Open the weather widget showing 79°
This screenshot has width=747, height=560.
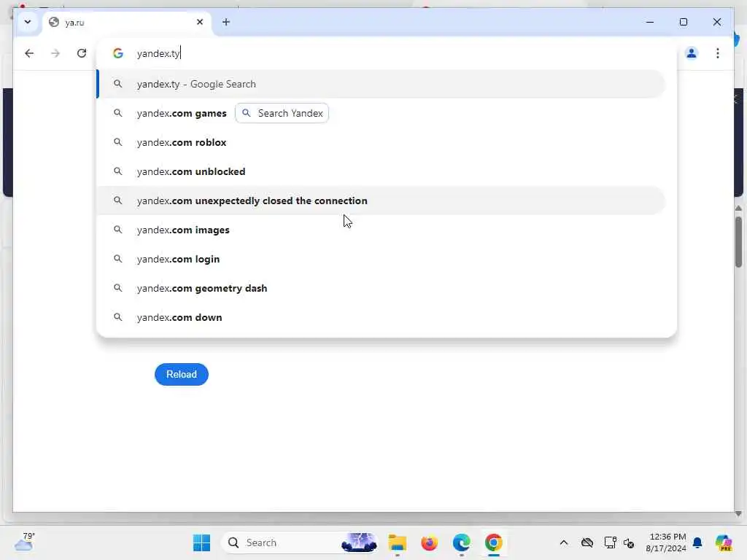[x=24, y=542]
